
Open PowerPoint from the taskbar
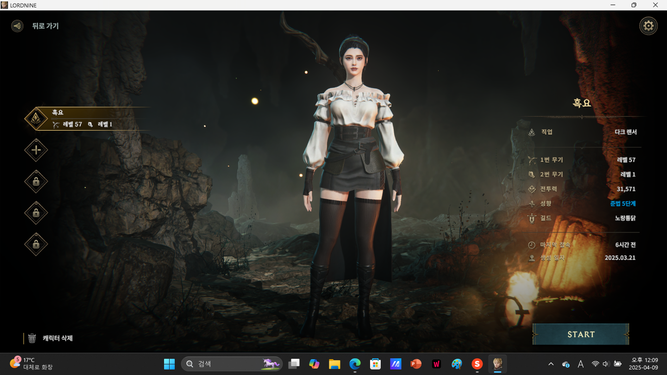click(x=416, y=364)
